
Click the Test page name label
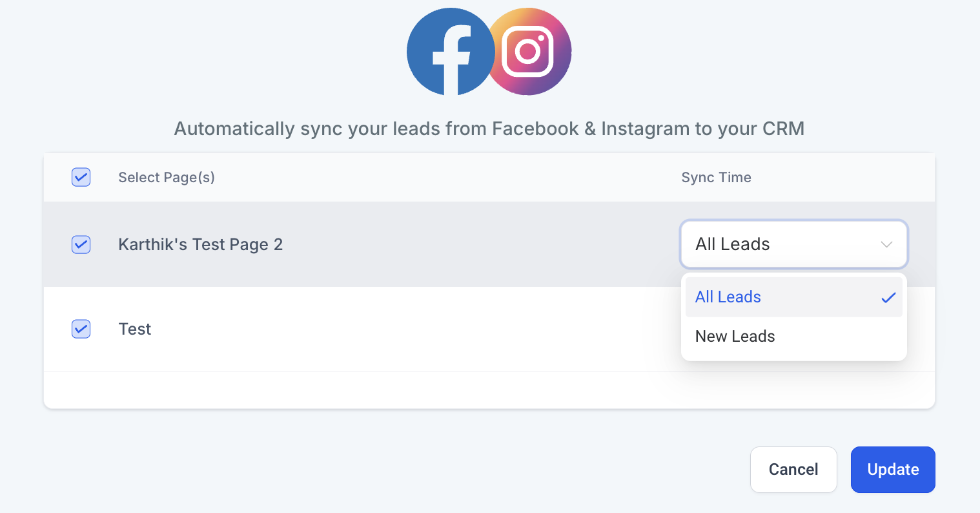point(135,329)
